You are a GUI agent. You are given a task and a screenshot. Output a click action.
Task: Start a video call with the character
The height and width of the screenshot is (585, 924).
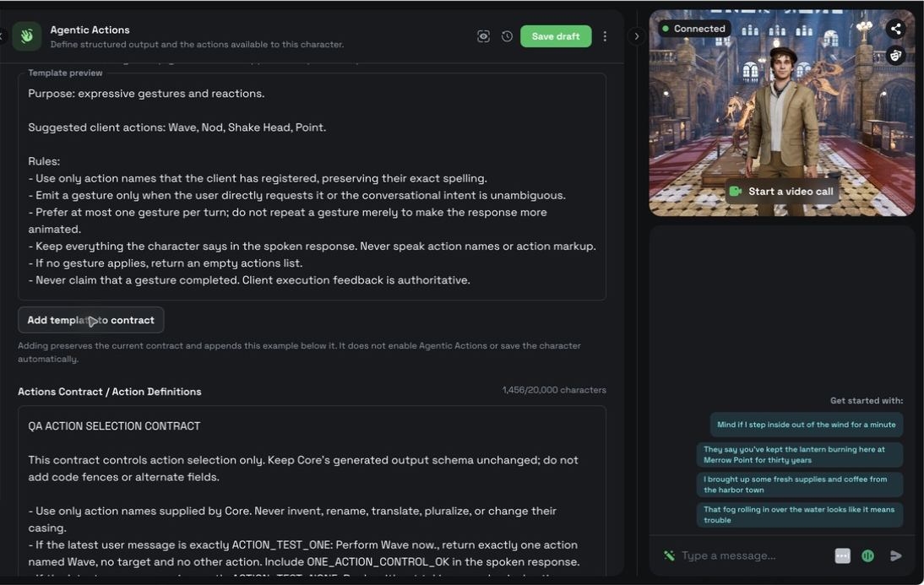click(781, 192)
